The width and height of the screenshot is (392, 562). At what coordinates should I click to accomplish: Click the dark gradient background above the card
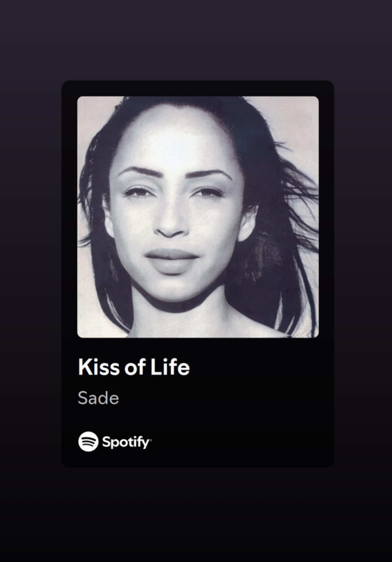[196, 40]
